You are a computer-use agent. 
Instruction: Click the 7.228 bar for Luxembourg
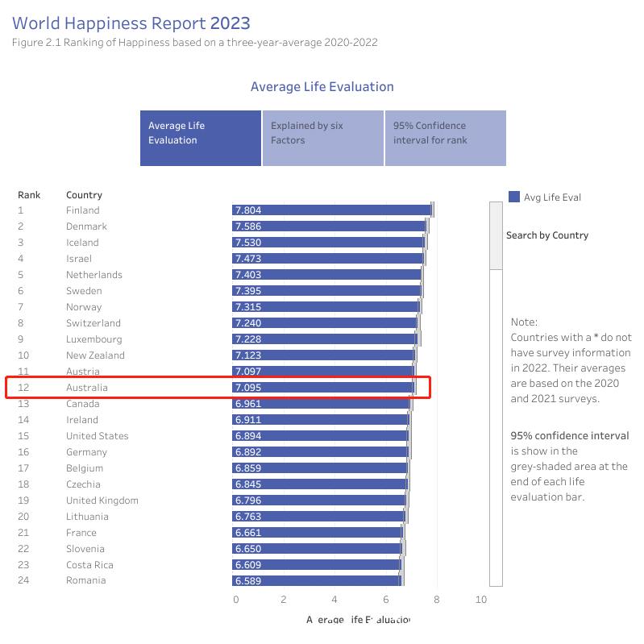tap(325, 339)
